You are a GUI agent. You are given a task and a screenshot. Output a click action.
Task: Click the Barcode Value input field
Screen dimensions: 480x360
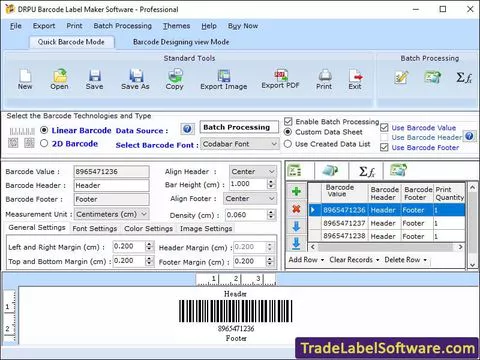tap(111, 172)
